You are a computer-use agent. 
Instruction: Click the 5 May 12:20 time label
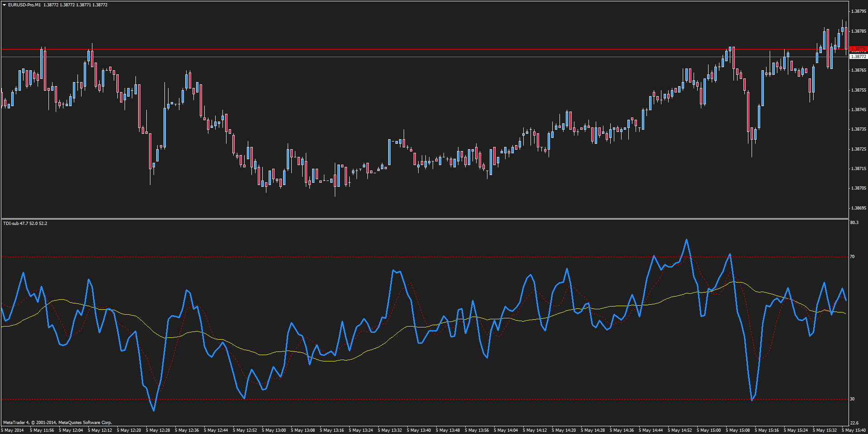[129, 430]
